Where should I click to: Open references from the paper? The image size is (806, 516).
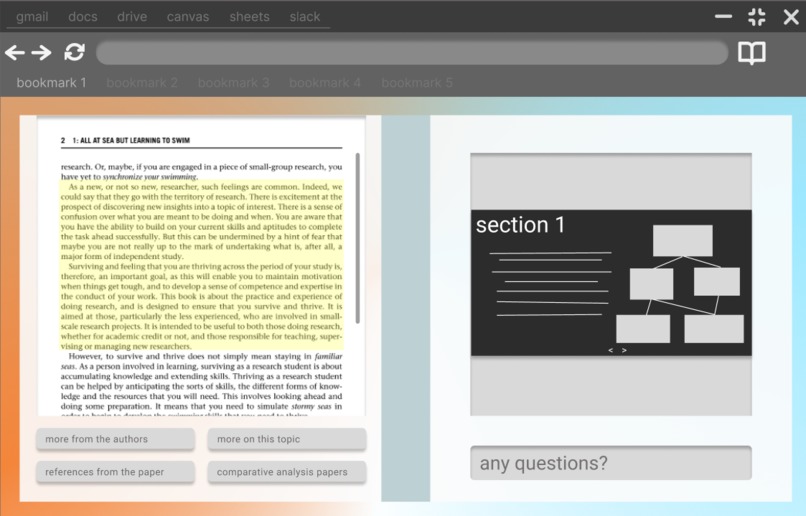pos(115,472)
